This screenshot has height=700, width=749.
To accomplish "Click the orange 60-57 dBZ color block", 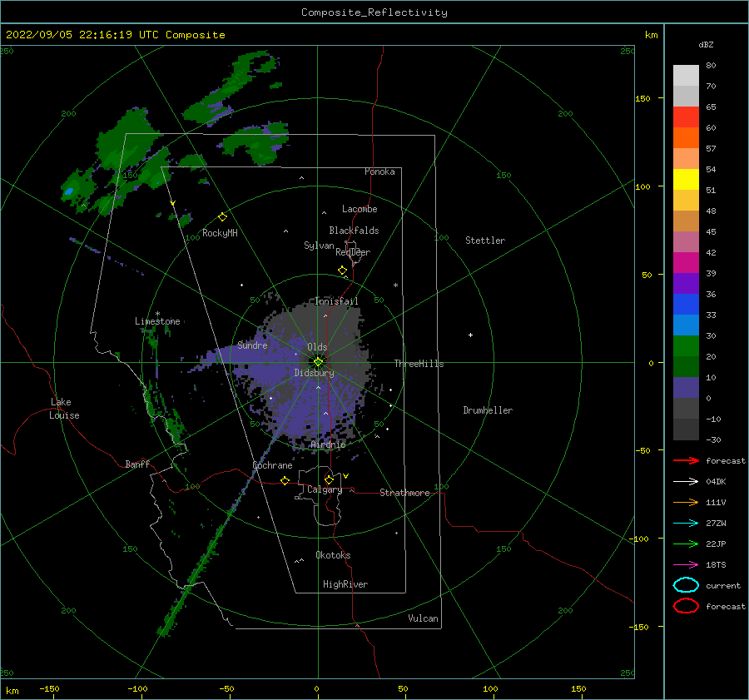I will [x=686, y=138].
